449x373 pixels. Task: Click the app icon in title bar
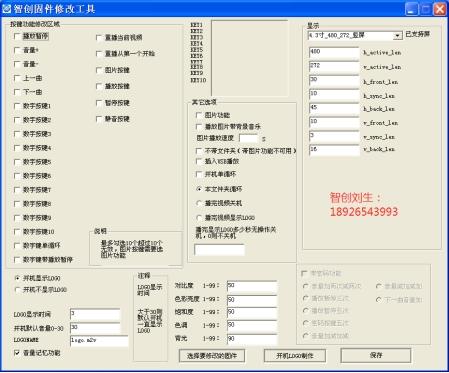[x=7, y=9]
